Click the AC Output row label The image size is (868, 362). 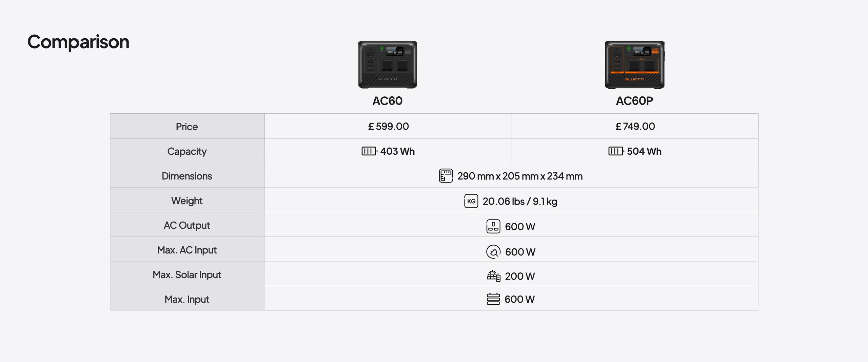click(x=187, y=225)
